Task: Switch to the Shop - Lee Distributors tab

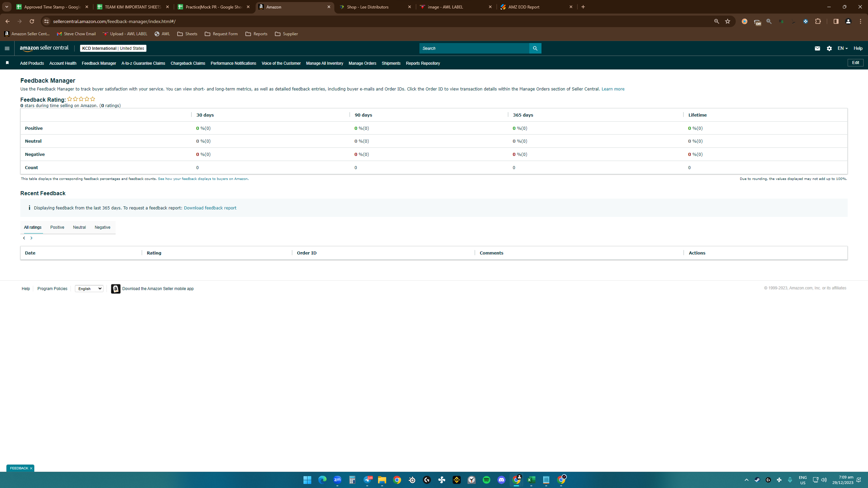Action: [375, 7]
